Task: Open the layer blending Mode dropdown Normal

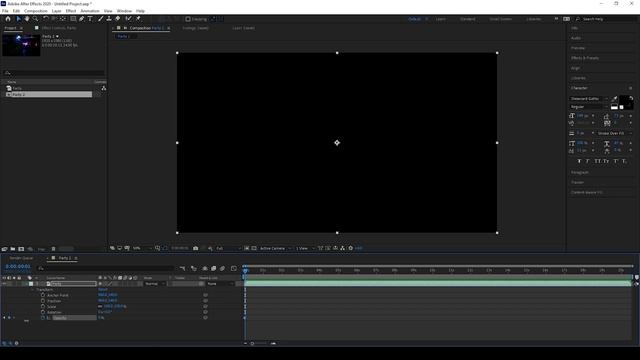Action: point(155,284)
